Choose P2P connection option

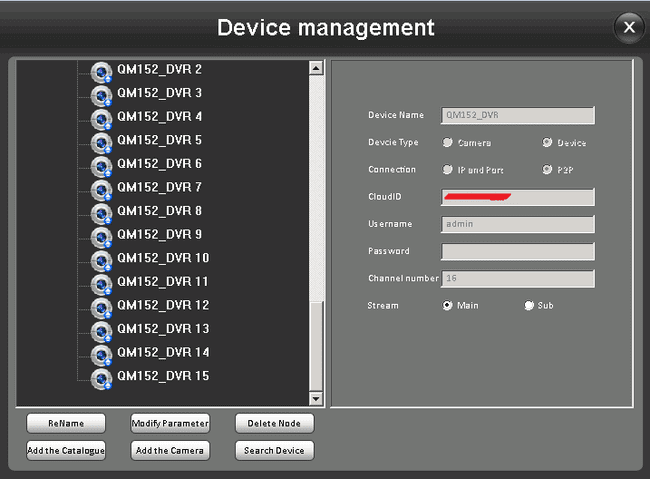point(547,170)
